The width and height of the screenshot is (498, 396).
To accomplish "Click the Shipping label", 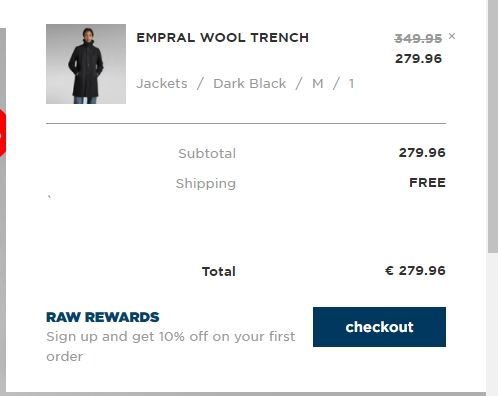I will tap(206, 184).
